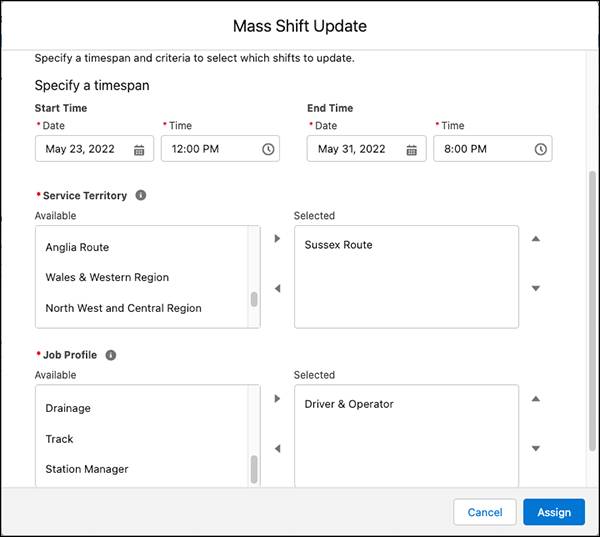
Task: Click the Start Time field 12:00 PM
Action: coord(220,149)
